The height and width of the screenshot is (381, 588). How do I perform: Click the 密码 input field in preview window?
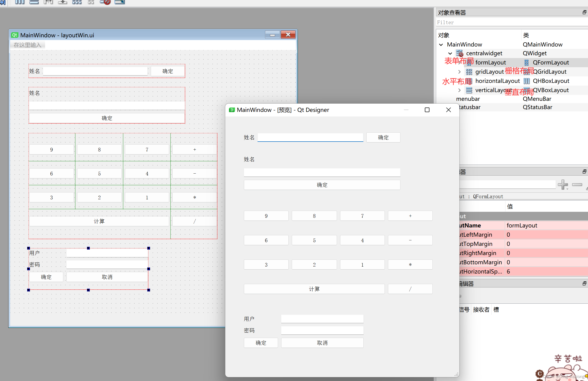[x=322, y=330]
